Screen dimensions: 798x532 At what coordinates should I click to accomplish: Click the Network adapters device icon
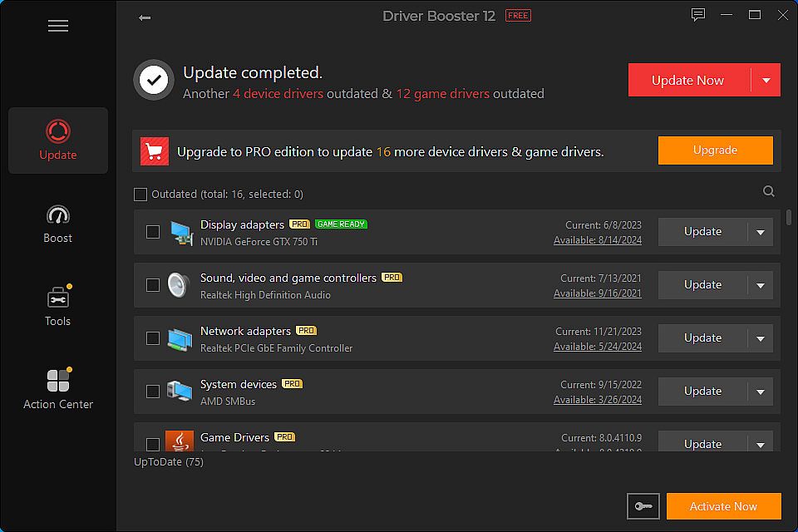180,339
